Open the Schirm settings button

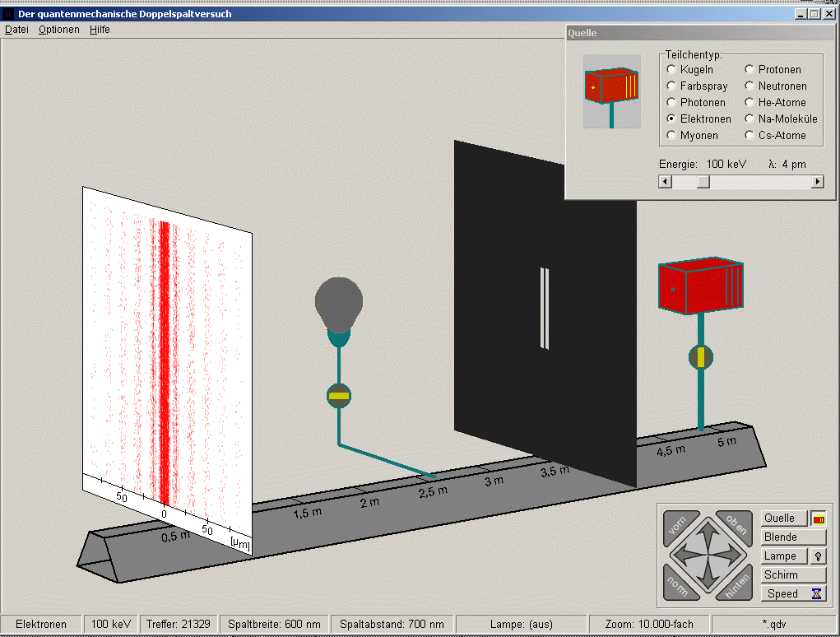(x=792, y=575)
